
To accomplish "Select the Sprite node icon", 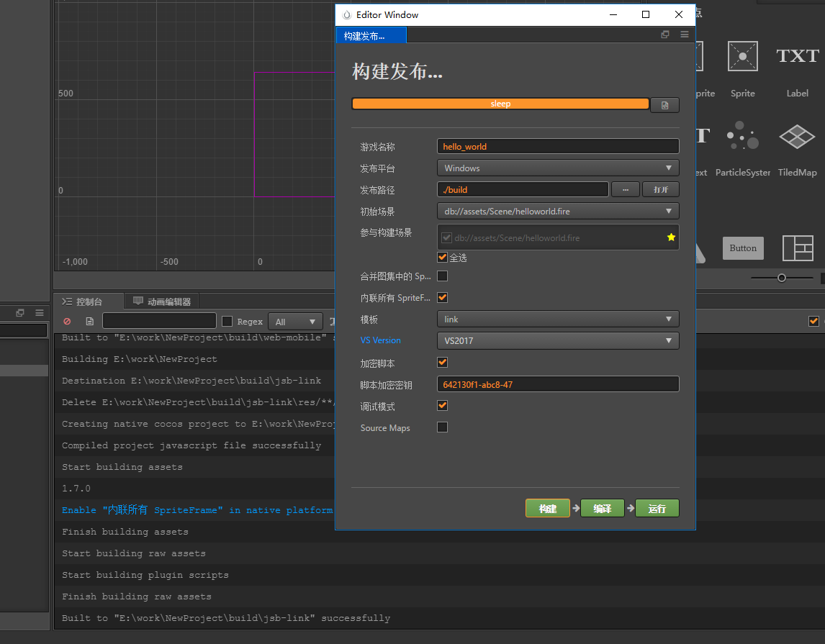I will (742, 56).
